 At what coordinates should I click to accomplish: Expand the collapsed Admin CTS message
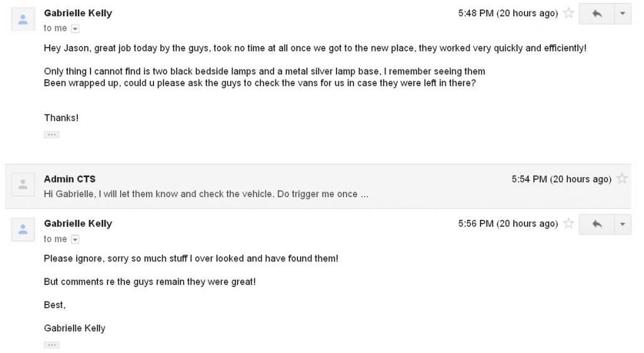point(318,187)
